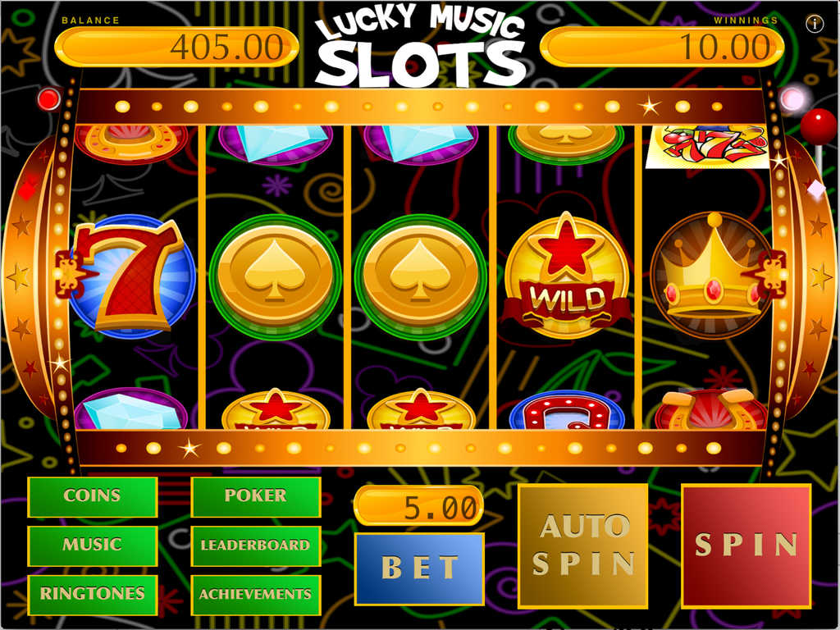
Task: Click the gold spade coin on third reel
Action: coord(421,276)
